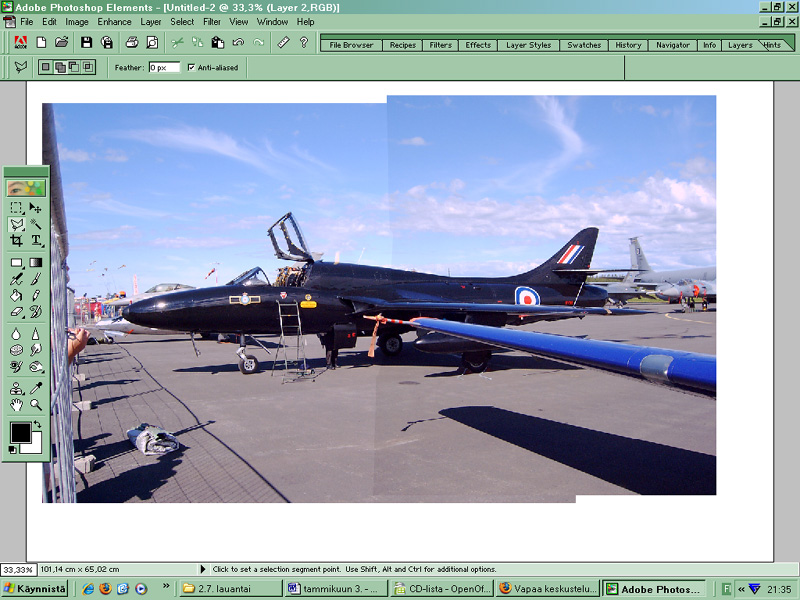
Task: Click the Adobe Online eye banner in toolbox
Action: (x=26, y=188)
